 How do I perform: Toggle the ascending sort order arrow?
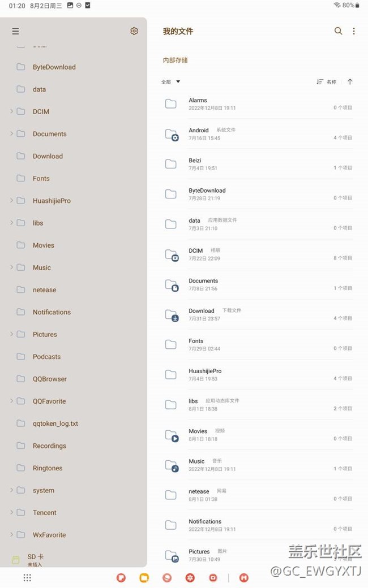(350, 82)
